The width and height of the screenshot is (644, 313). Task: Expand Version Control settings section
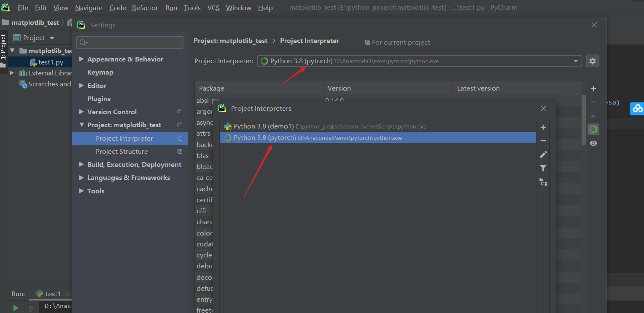point(81,112)
